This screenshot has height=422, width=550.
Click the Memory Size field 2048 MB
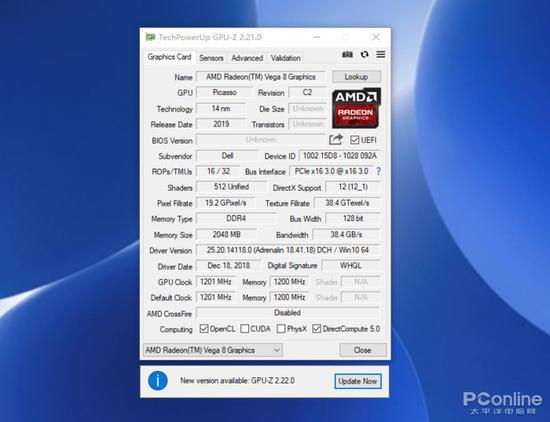click(226, 234)
